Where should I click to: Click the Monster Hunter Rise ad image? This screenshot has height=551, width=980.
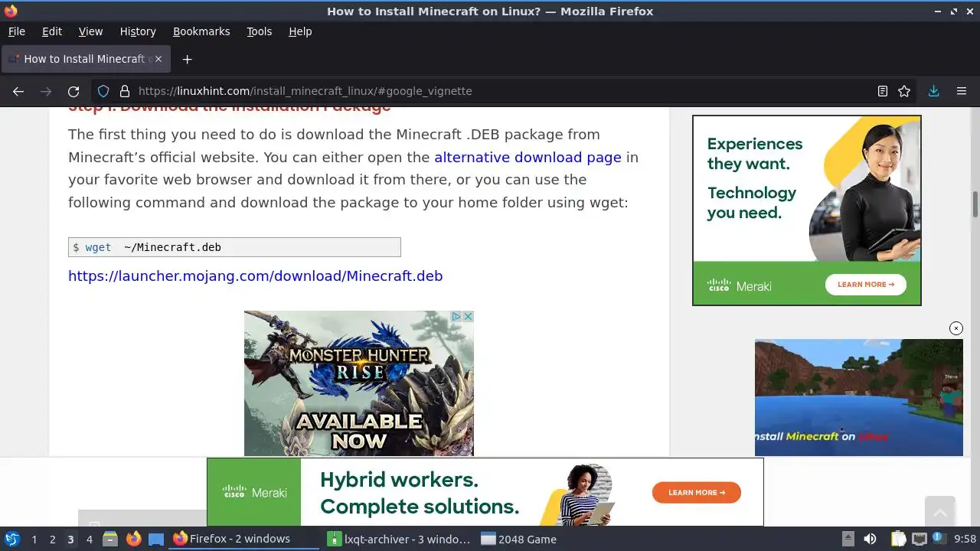click(358, 383)
